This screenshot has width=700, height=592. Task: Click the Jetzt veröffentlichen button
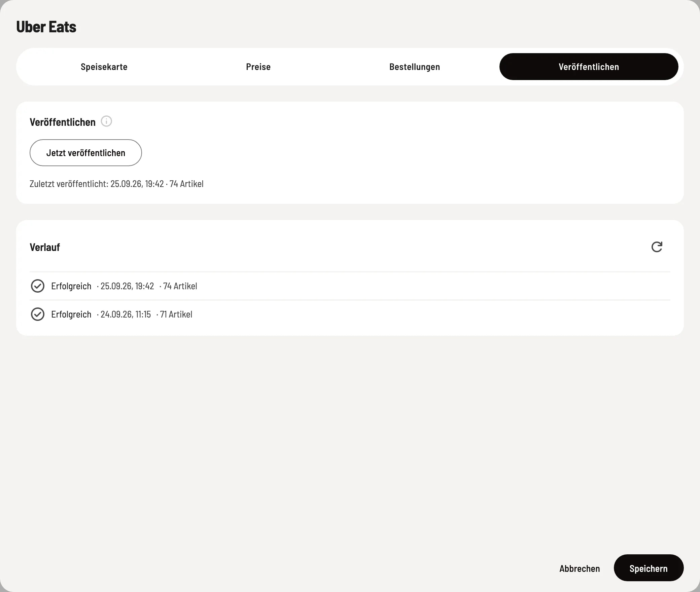[x=86, y=153]
